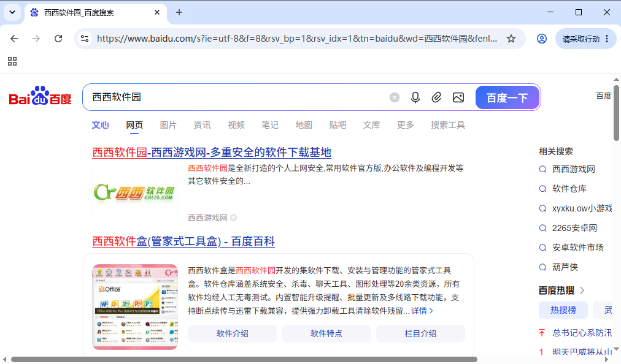
Task: Click the 软件介绍 button
Action: (232, 333)
